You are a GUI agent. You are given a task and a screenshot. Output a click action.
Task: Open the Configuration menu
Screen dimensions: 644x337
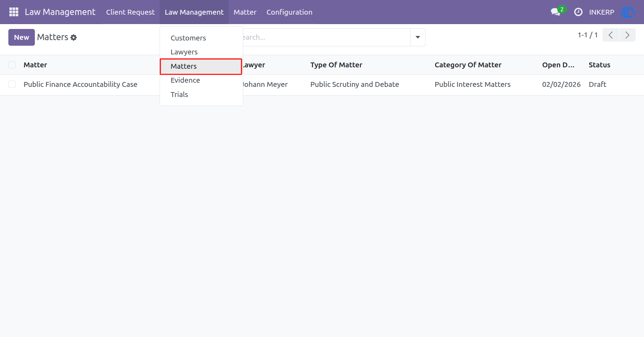(x=289, y=12)
